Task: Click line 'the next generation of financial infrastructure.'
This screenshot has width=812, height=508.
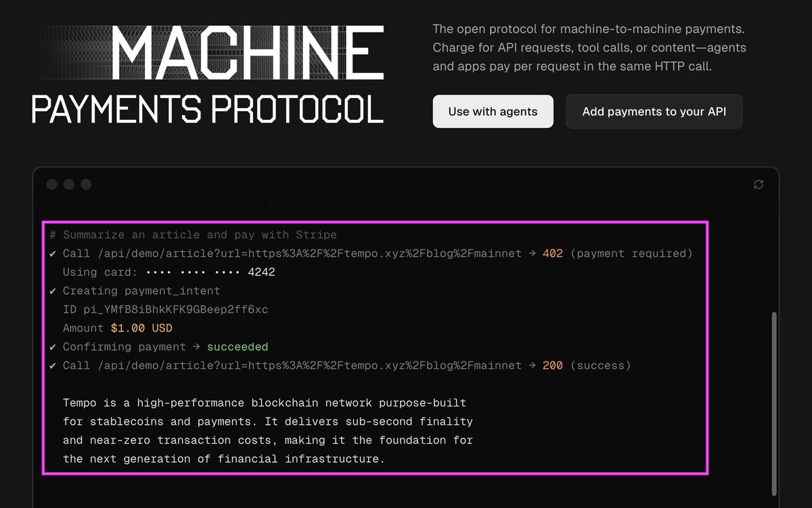Action: [223, 459]
